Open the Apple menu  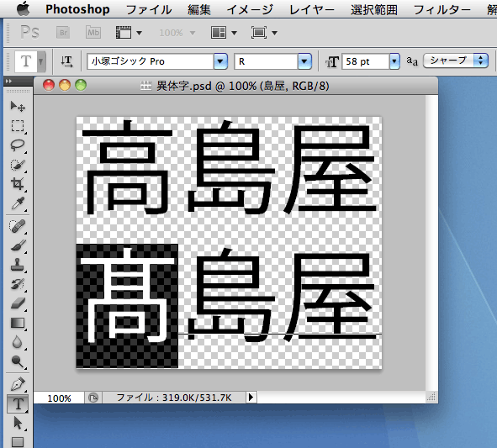coord(24,9)
